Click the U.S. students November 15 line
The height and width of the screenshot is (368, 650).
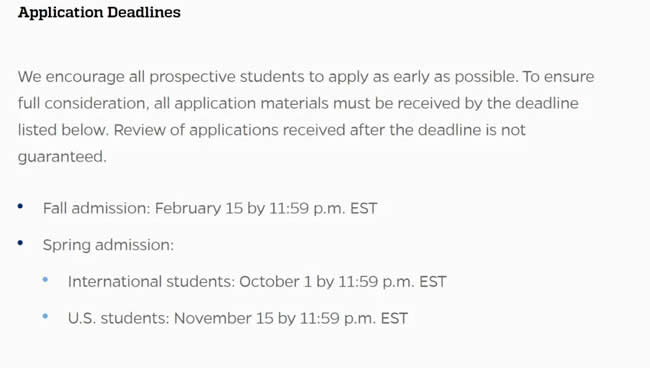tap(238, 319)
